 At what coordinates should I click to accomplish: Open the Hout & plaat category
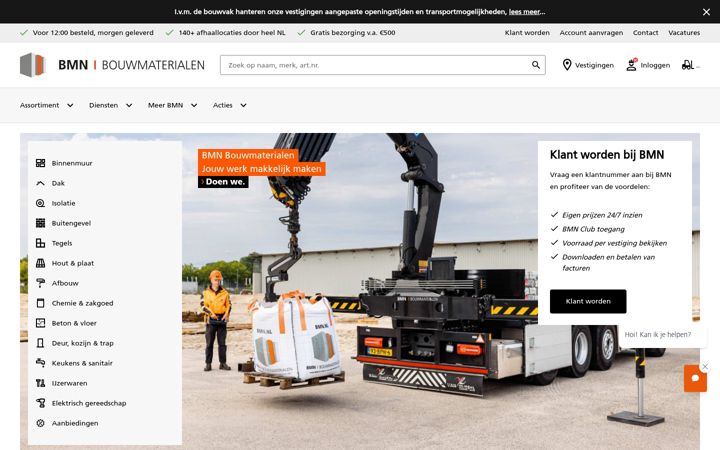73,263
